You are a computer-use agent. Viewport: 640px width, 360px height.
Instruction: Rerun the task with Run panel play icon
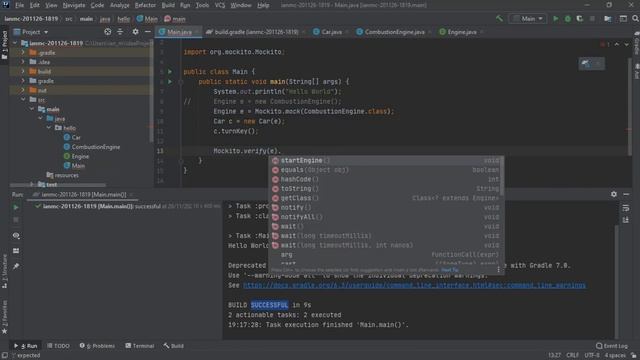point(16,207)
